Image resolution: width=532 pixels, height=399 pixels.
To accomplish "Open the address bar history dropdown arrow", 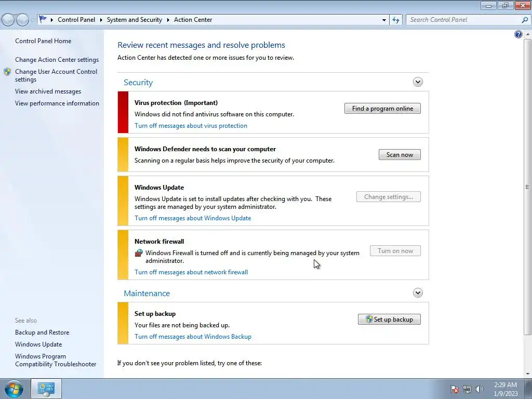I will point(384,20).
